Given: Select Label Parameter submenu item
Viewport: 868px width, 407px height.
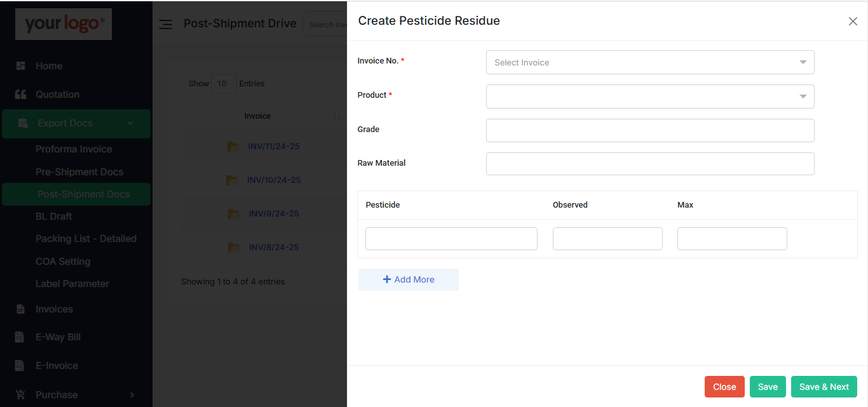Looking at the screenshot, I should pyautogui.click(x=72, y=284).
